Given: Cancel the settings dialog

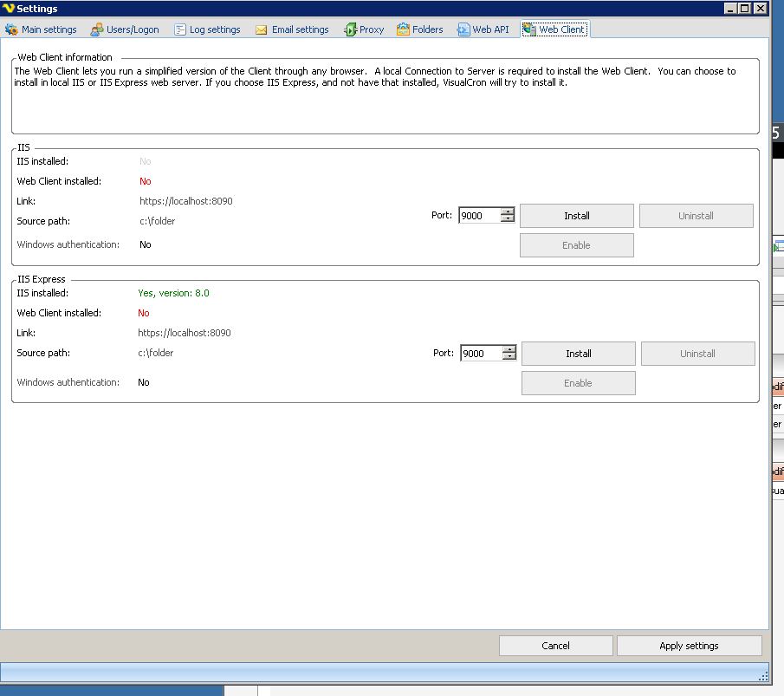Looking at the screenshot, I should click(555, 646).
